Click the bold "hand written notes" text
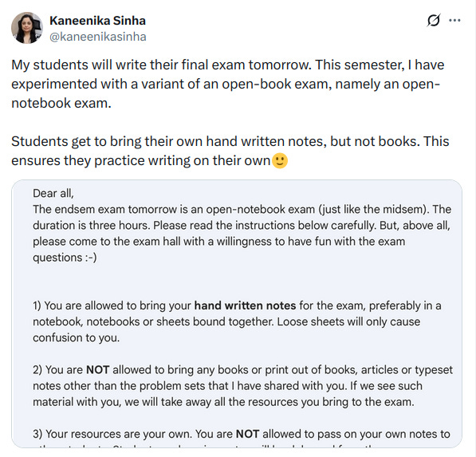 pos(245,305)
